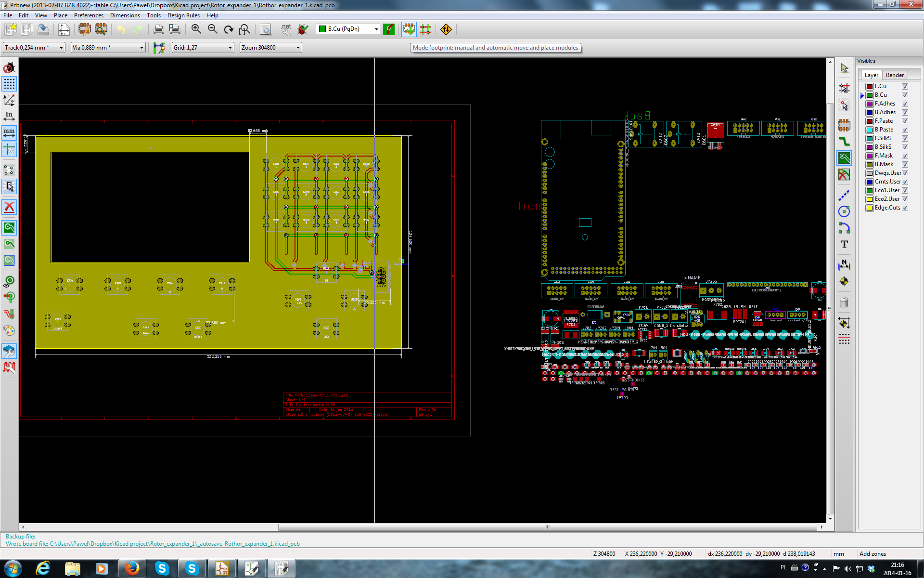This screenshot has height=578, width=924.
Task: Open Firefox from the taskbar
Action: (132, 568)
